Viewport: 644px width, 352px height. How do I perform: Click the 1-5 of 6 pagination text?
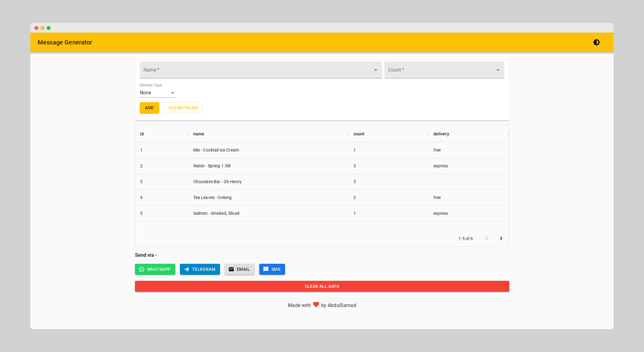tap(466, 239)
